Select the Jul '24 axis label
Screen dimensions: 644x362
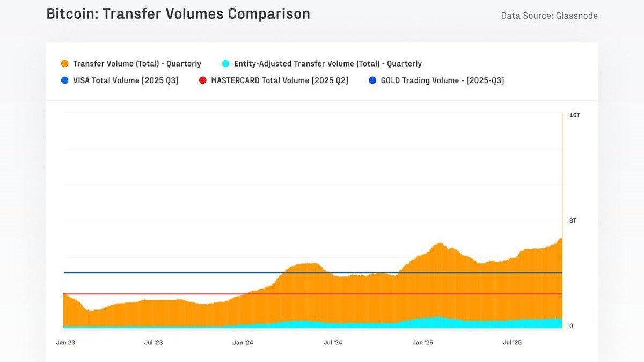(x=334, y=342)
